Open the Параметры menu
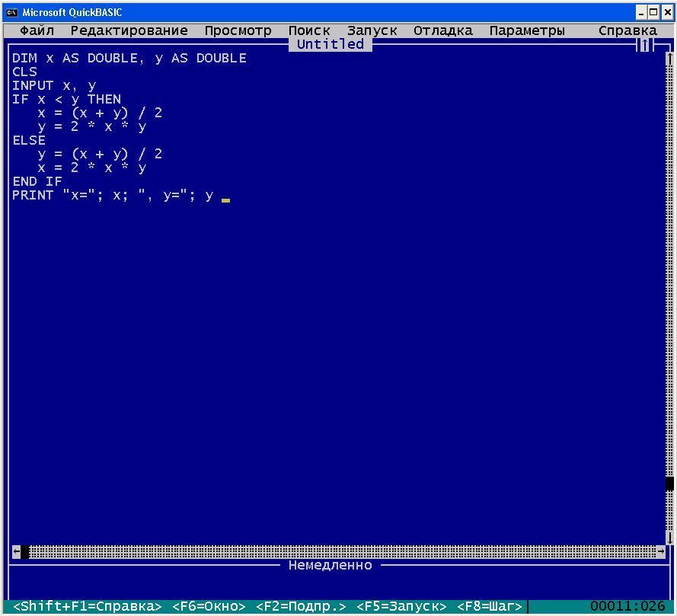 click(527, 30)
